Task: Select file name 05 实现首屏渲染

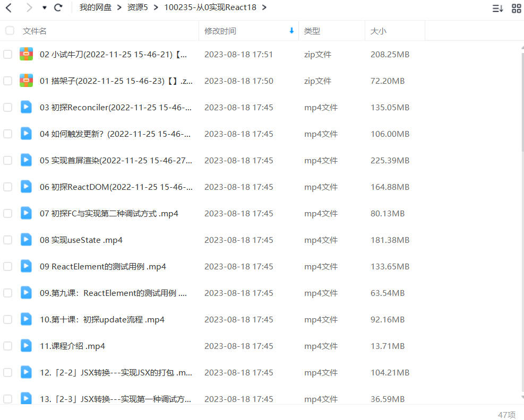Action: coord(116,161)
